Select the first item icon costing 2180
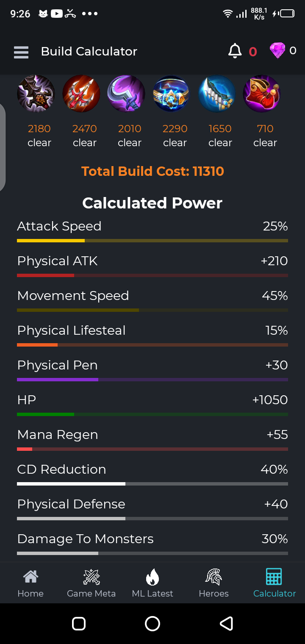Viewport: 305px width, 644px height. (36, 94)
